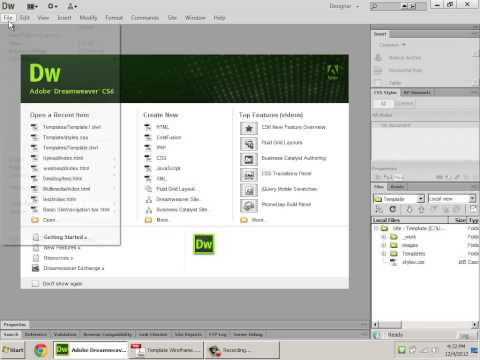The image size is (480, 360).
Task: Click the Resources link
Action: (x=58, y=258)
